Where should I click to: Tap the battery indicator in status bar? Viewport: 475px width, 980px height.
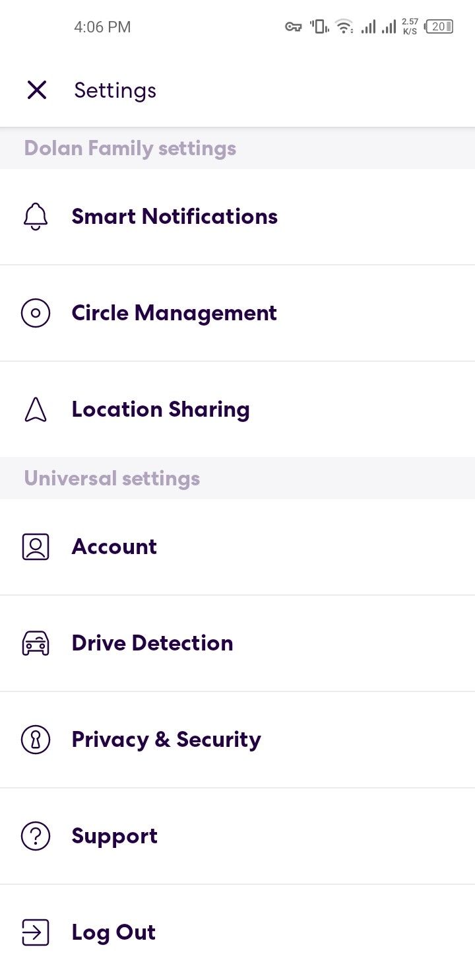[439, 27]
